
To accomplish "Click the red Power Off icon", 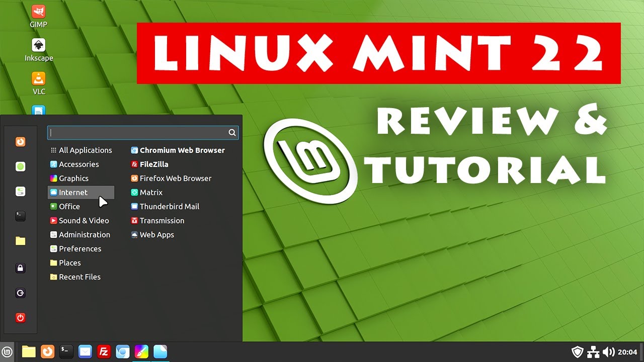I will (20, 318).
